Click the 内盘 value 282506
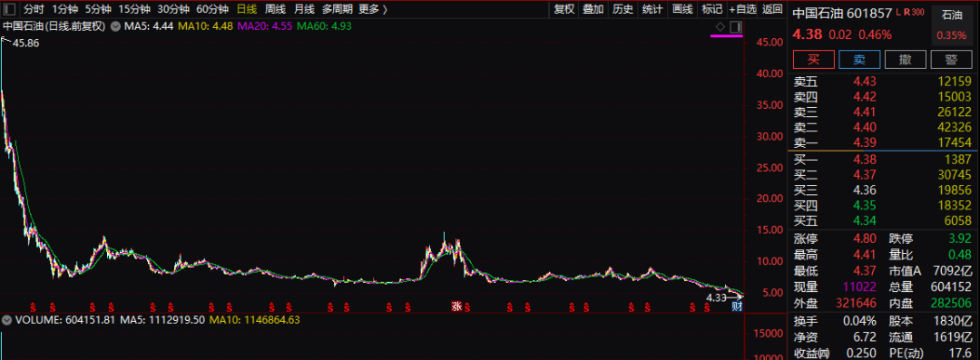 point(952,304)
